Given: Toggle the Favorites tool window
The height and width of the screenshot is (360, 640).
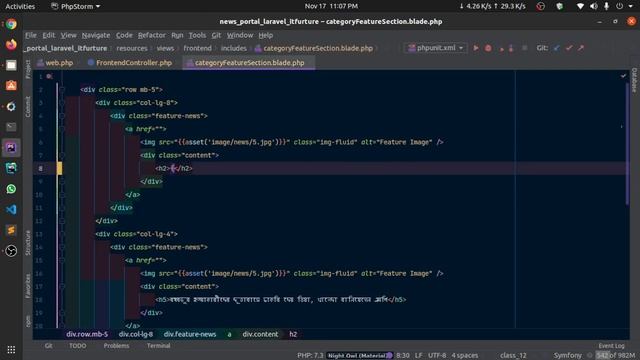Looking at the screenshot, I should pos(28,286).
